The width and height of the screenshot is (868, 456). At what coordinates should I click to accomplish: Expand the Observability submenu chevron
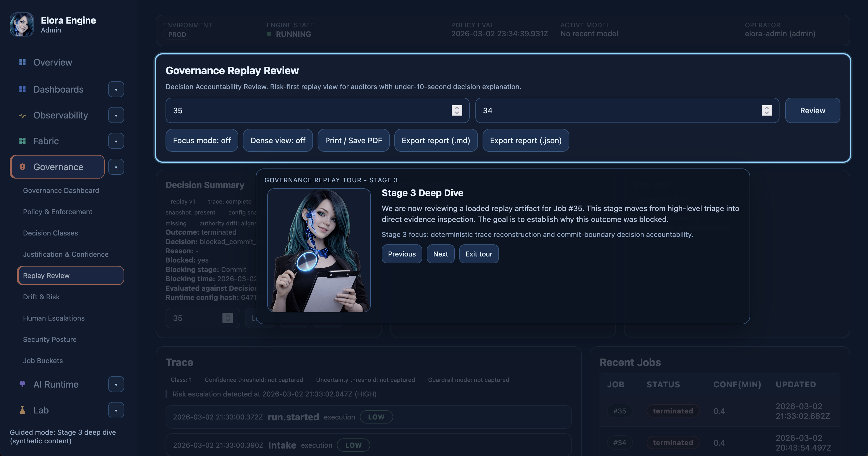[116, 115]
